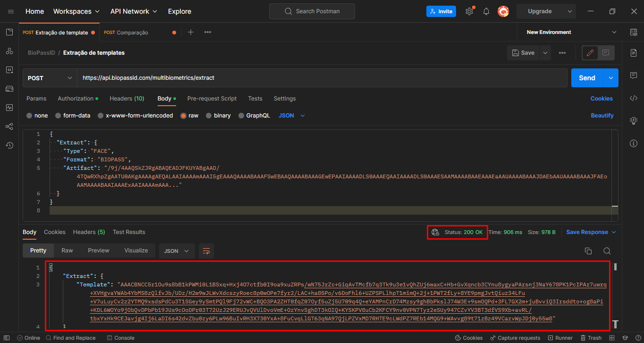
Task: Click network globe icon beside status
Action: click(435, 232)
